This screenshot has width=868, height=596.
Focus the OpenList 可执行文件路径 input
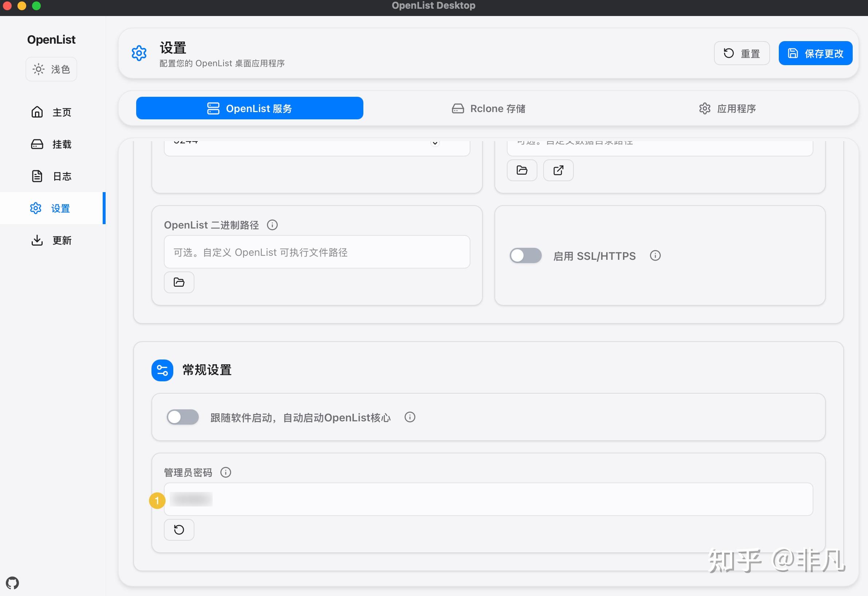click(x=317, y=252)
